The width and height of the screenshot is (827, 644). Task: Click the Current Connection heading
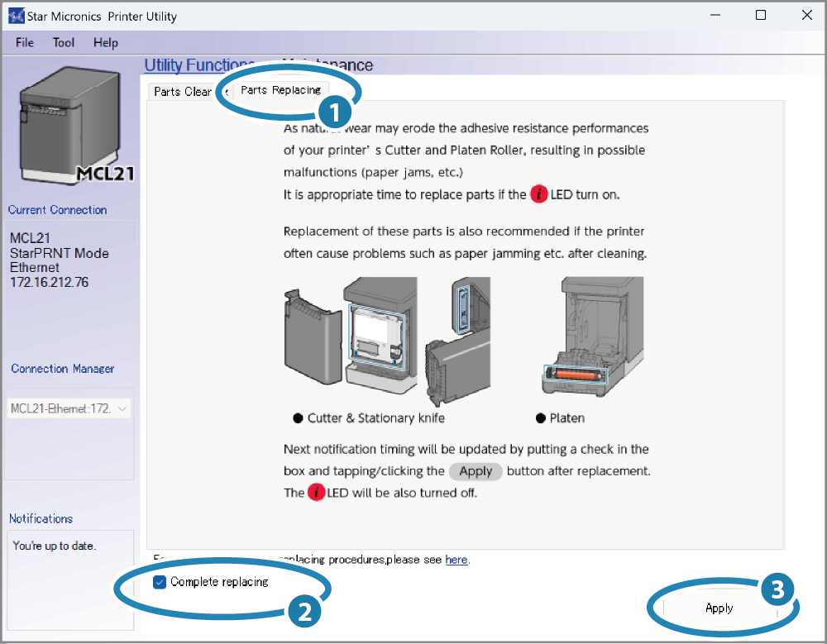[58, 210]
